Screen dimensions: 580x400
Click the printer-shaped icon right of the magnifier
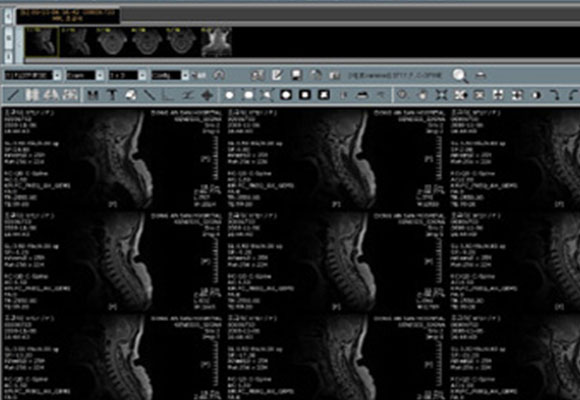pos(480,75)
